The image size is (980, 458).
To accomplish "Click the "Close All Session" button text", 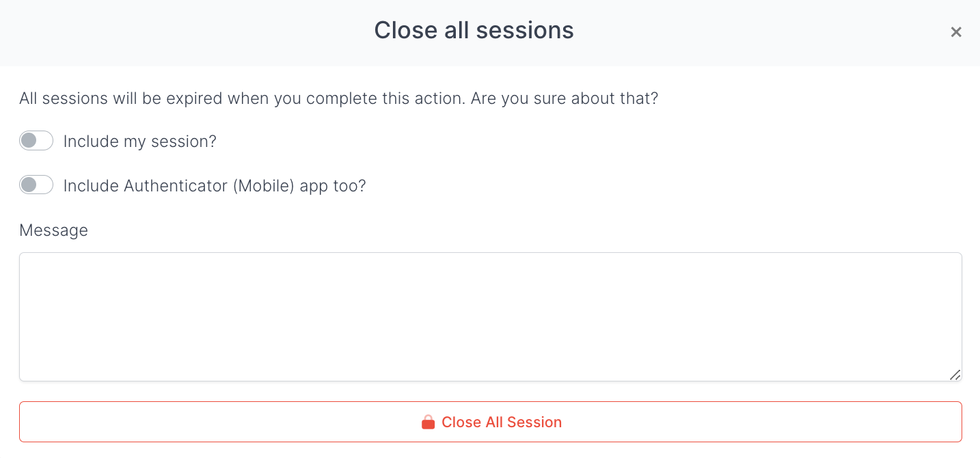I will (x=502, y=422).
